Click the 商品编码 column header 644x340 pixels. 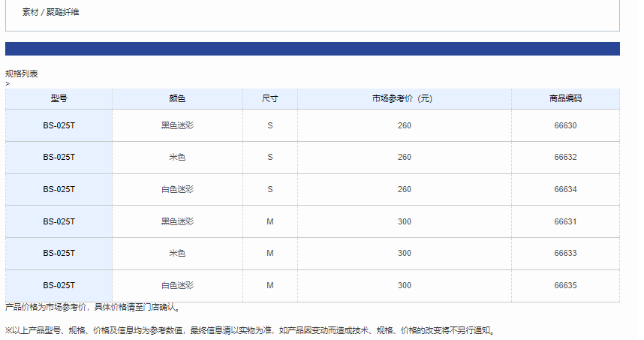coord(565,98)
